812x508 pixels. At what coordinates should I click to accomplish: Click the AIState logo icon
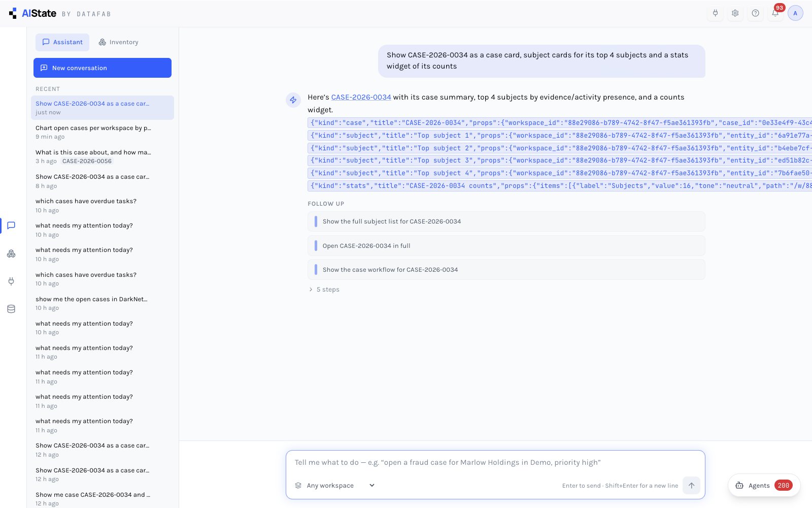(13, 13)
